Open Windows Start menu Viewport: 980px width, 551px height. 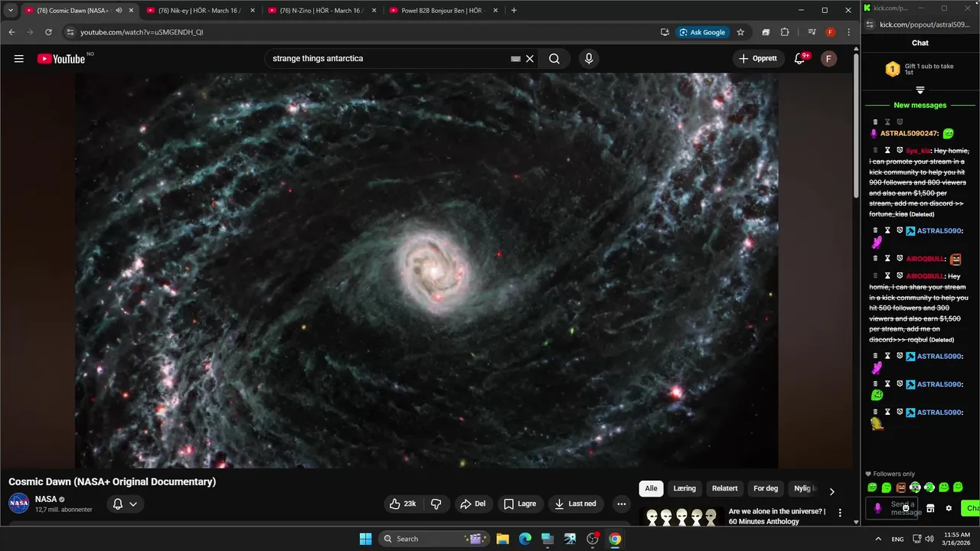coord(365,539)
